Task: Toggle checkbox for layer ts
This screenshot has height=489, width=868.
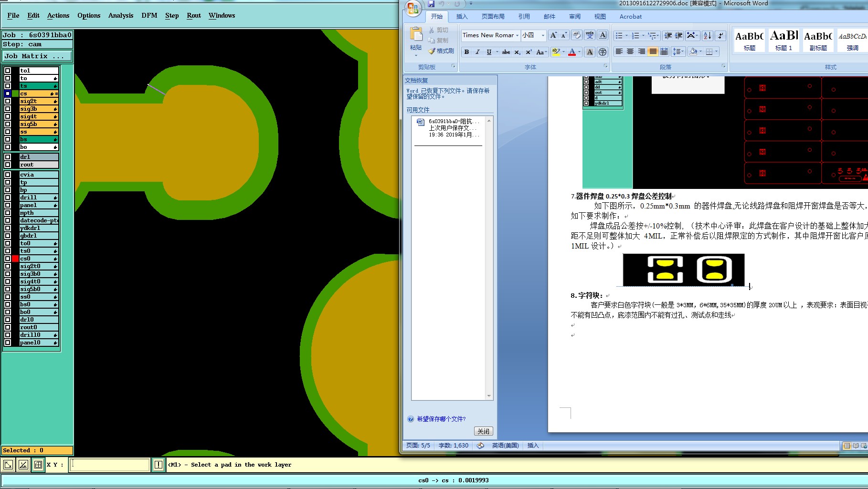Action: (x=8, y=86)
